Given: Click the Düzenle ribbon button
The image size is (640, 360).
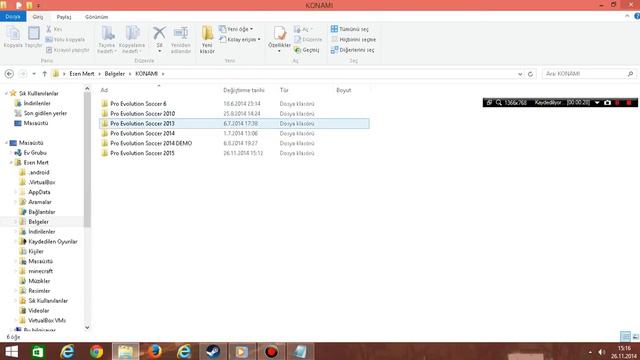Looking at the screenshot, I should 308,40.
